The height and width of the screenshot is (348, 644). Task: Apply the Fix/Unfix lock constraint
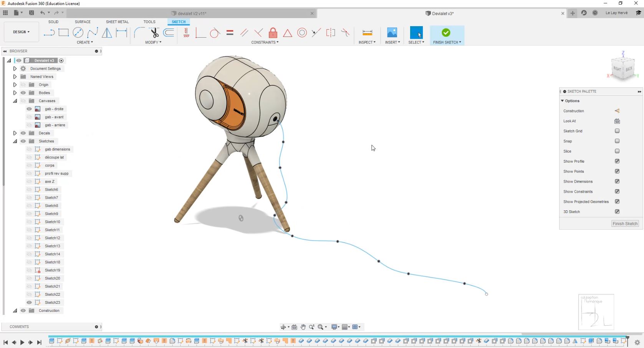[273, 33]
